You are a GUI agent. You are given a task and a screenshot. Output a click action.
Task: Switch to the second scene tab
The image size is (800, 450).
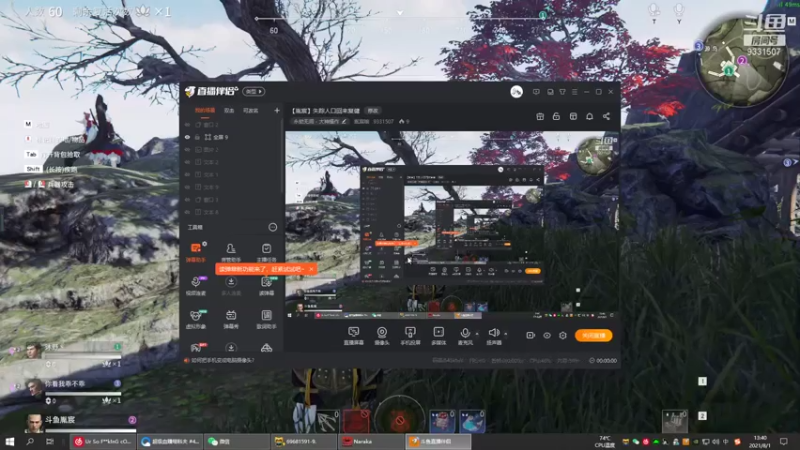[229, 110]
